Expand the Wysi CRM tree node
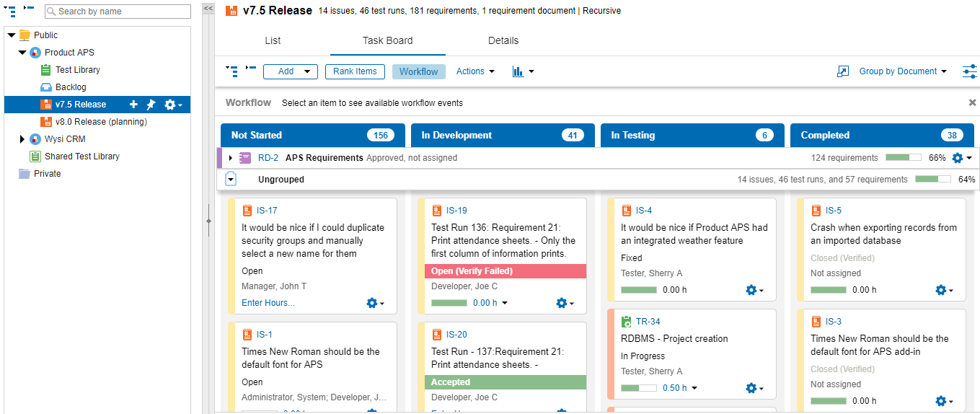 pos(22,139)
